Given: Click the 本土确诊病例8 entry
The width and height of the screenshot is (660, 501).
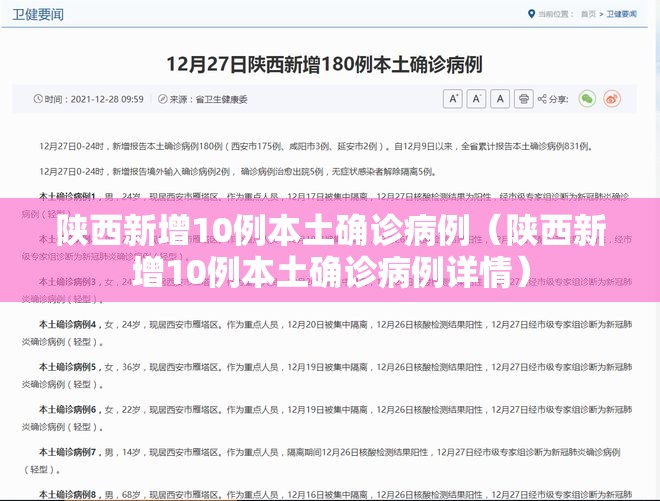Looking at the screenshot, I should tap(335, 494).
